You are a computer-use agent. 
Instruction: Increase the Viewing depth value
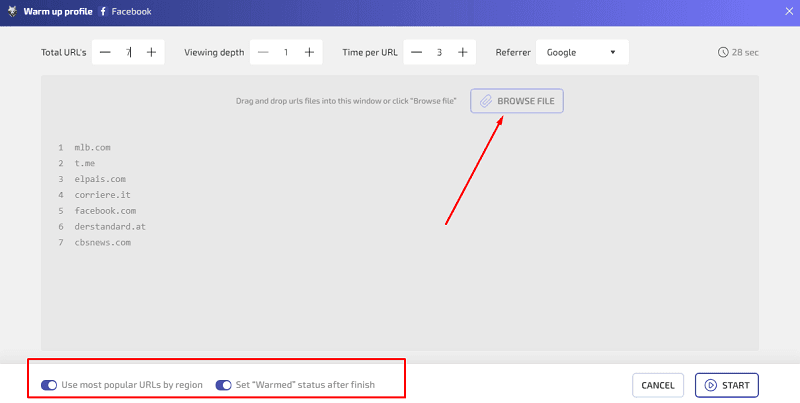coord(309,53)
